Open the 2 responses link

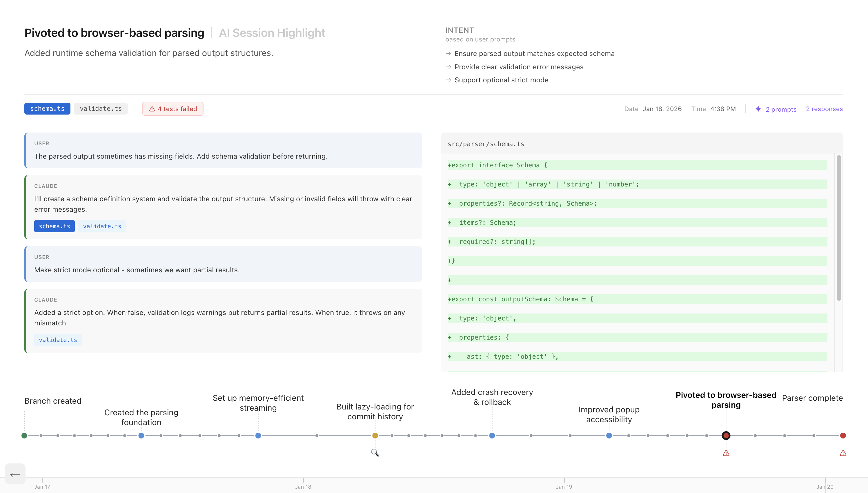(x=824, y=109)
